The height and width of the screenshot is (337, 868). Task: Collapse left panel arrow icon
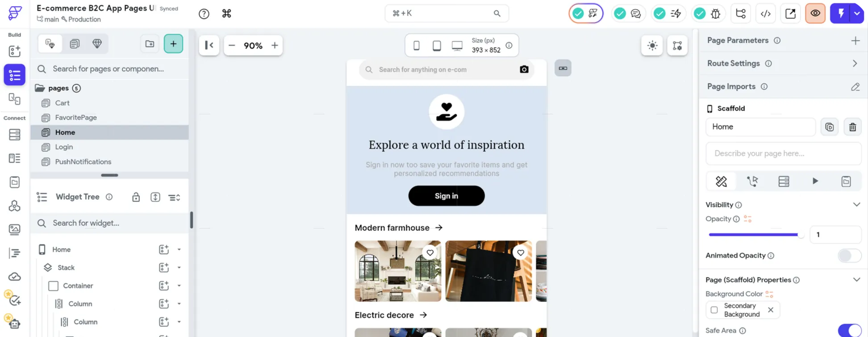[x=209, y=45]
